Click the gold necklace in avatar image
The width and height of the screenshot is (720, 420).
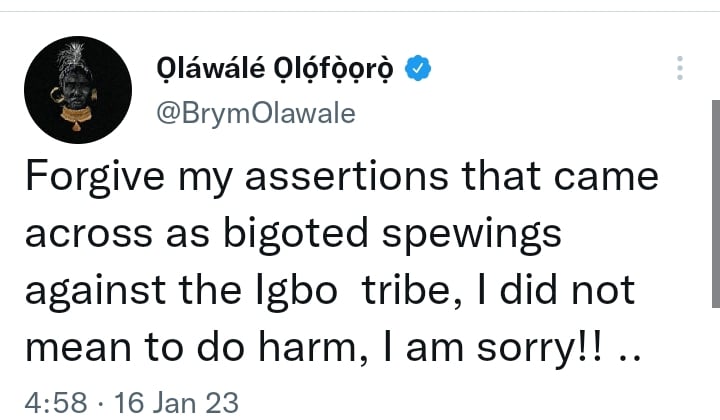click(76, 116)
